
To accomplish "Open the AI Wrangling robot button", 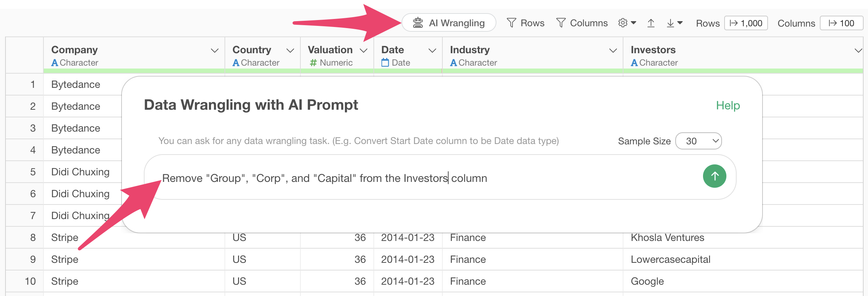I will point(449,23).
